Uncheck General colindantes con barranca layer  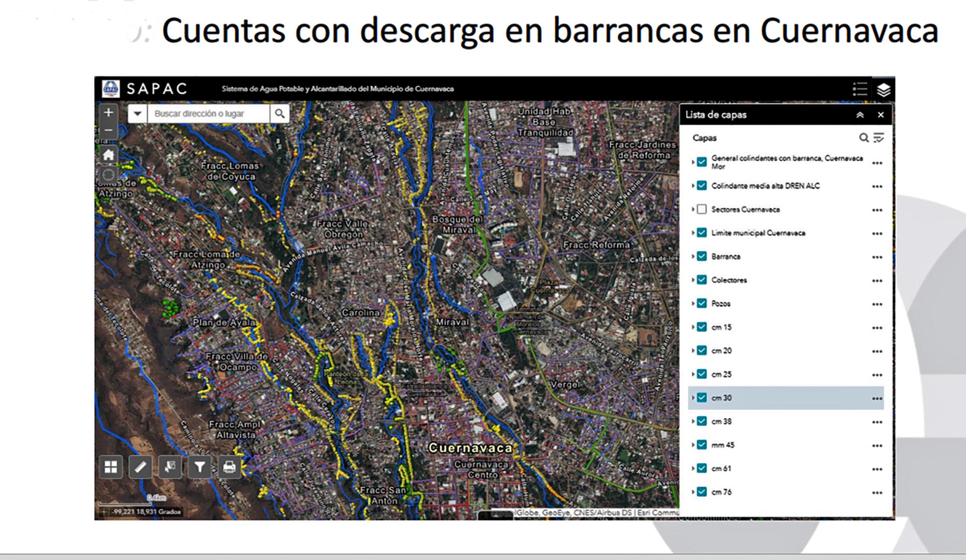[702, 162]
